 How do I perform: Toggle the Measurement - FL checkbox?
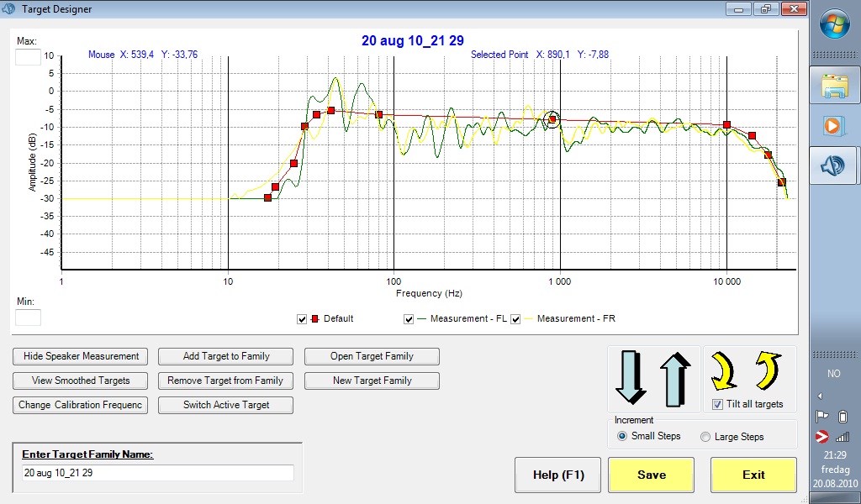[x=409, y=319]
